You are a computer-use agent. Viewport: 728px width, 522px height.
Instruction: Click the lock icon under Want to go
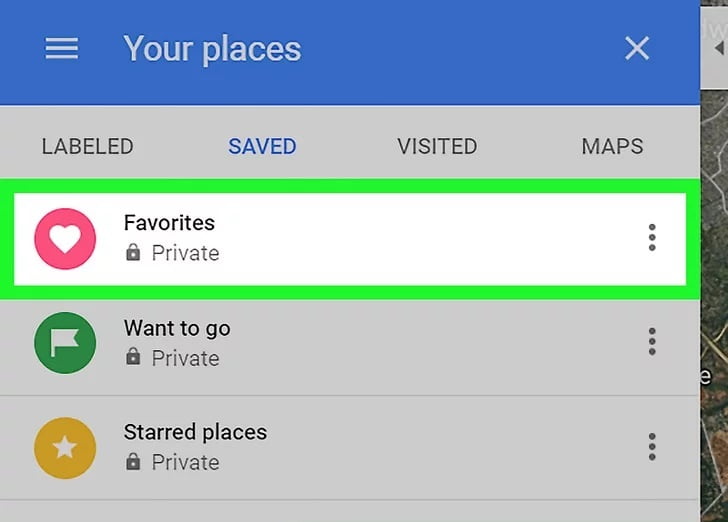(133, 357)
